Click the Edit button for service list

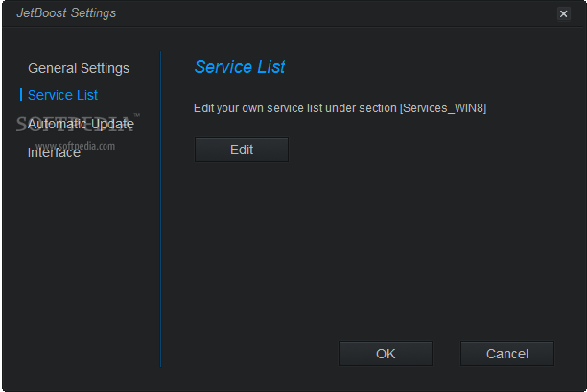click(242, 150)
